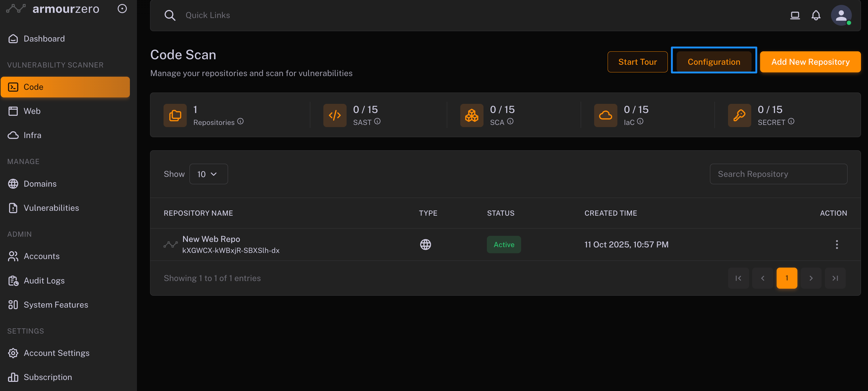The width and height of the screenshot is (868, 391).
Task: Open the user profile avatar menu
Action: click(841, 15)
